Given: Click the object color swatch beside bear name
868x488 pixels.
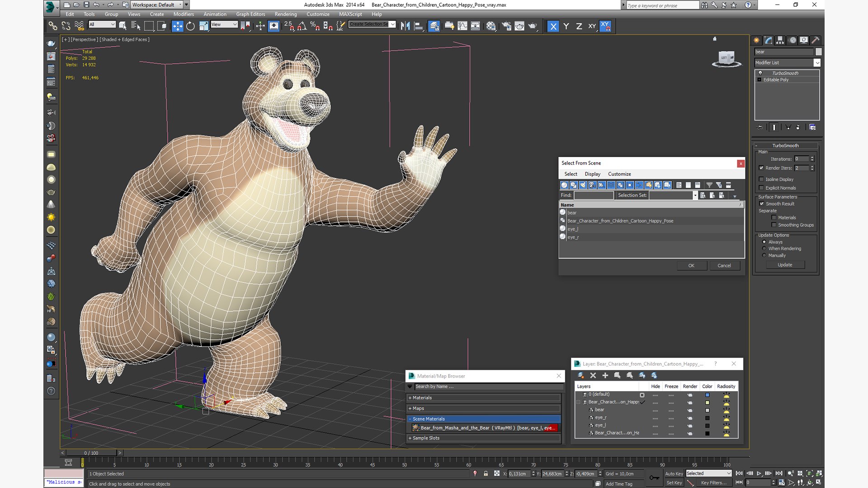Looking at the screenshot, I should 818,52.
